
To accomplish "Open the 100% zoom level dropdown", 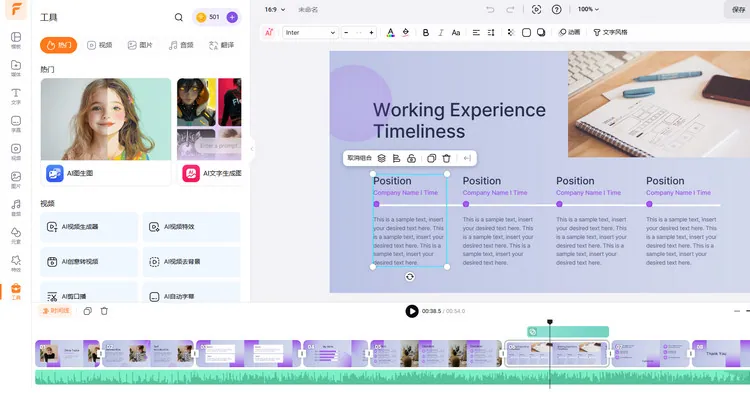I will pos(588,9).
